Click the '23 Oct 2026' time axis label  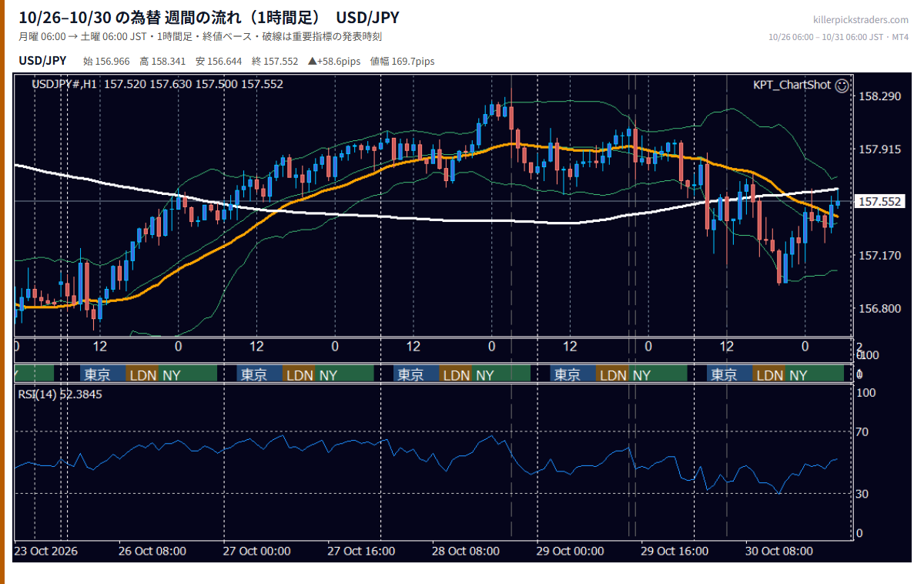(x=45, y=551)
